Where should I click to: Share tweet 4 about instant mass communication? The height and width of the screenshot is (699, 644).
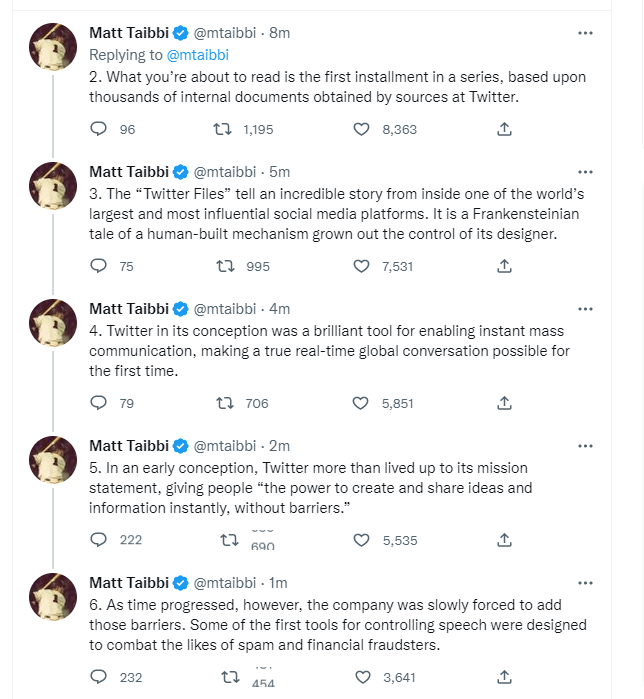click(x=504, y=403)
